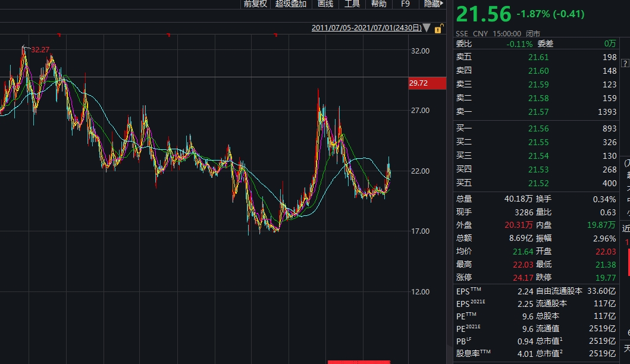
Task: Click the 内盘 value 19.87万
Action: [x=601, y=225]
